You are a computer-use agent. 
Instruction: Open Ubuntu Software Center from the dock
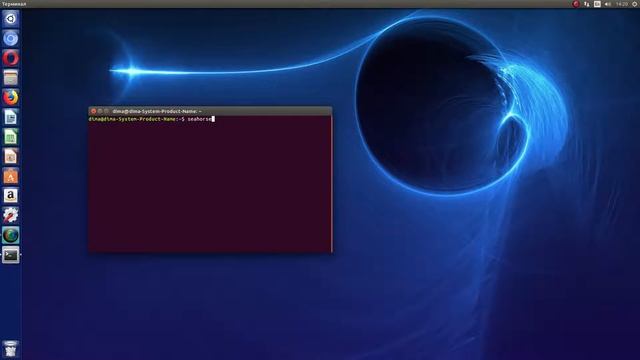coord(11,176)
